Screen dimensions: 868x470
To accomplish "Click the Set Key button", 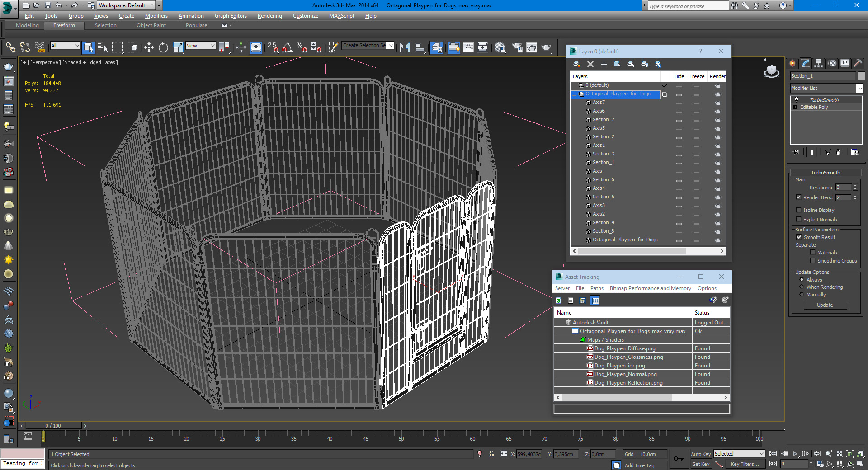I will click(x=701, y=464).
